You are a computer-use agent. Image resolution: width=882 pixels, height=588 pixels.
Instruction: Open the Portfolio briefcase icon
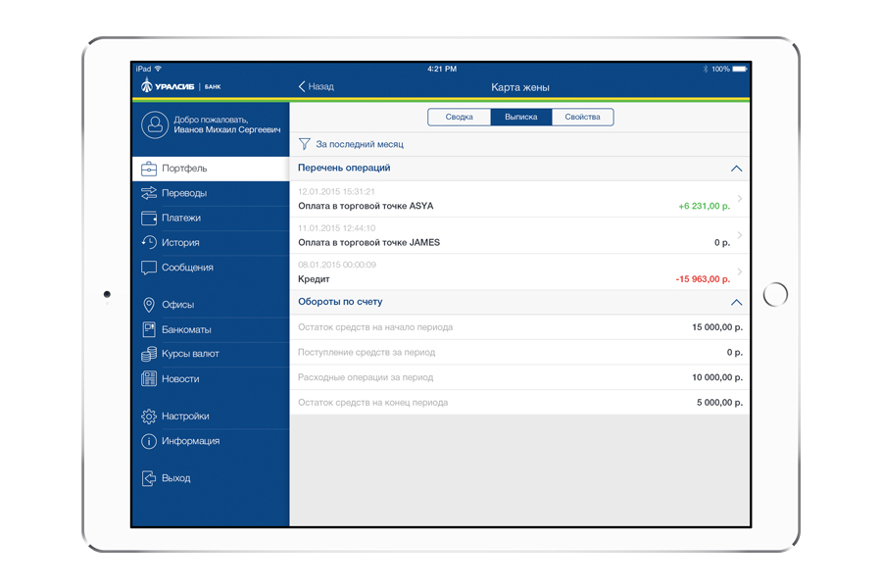coord(149,169)
